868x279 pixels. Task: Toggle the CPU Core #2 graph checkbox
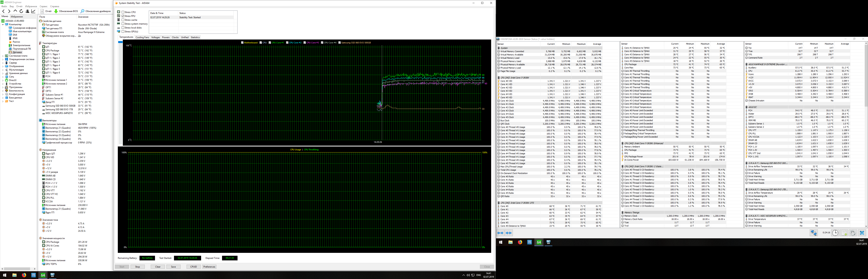pyautogui.click(x=287, y=42)
